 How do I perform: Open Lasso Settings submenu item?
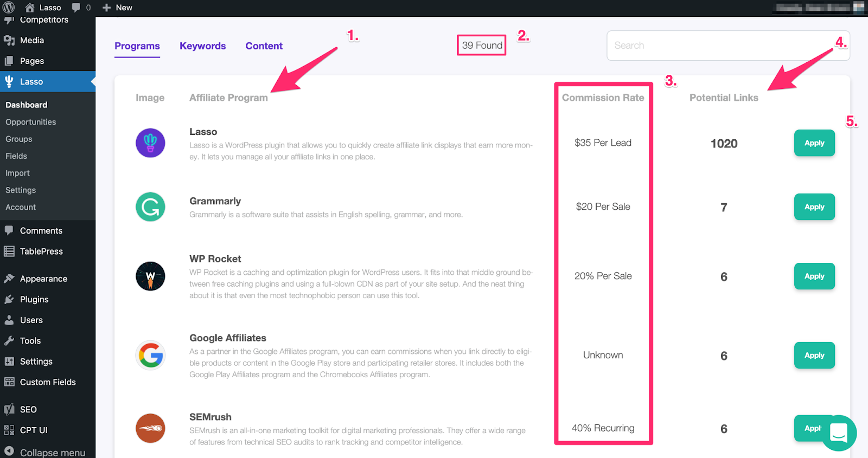coord(21,190)
